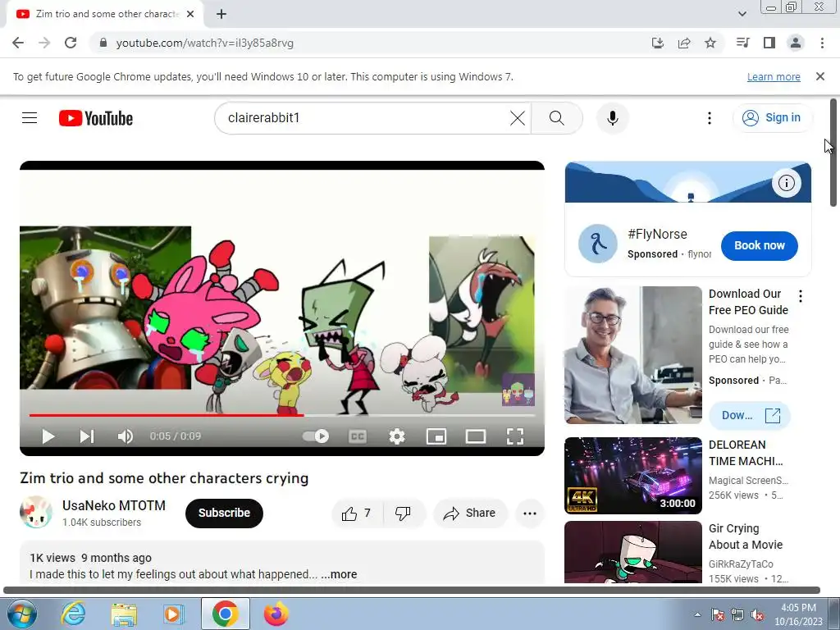Screen dimensions: 840x630
Task: Go to YouTube home via logo
Action: click(x=96, y=118)
